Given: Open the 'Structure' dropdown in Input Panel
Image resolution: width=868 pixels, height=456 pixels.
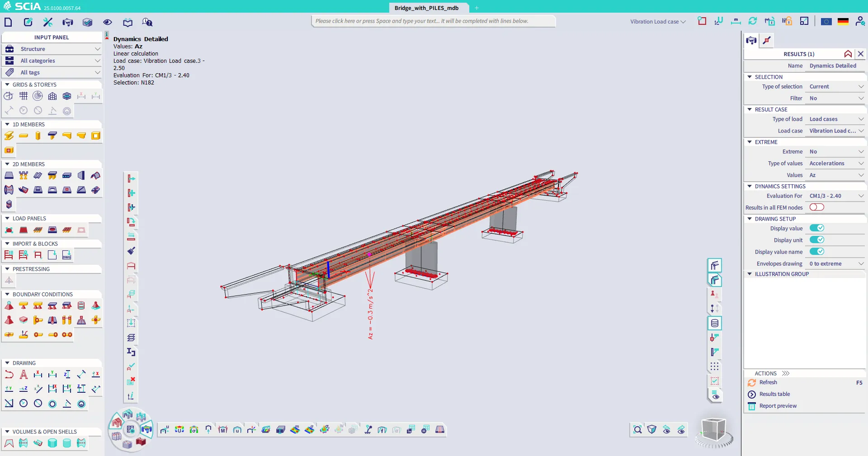Looking at the screenshot, I should (x=52, y=49).
